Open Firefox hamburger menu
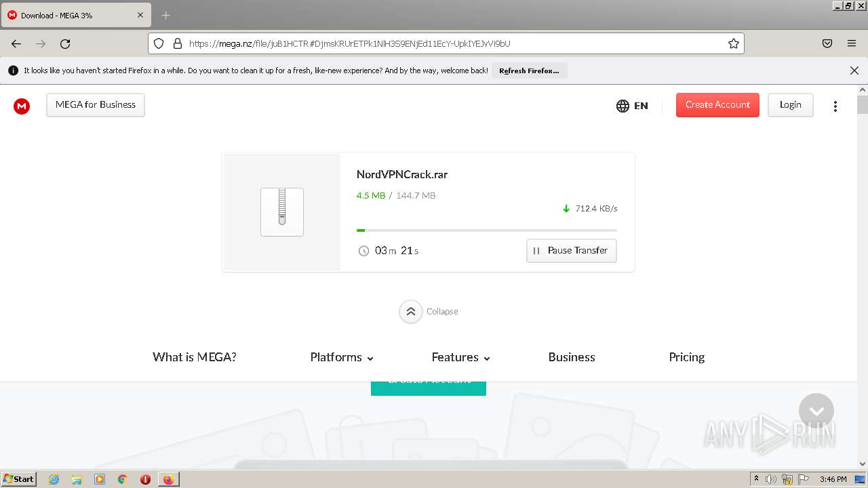This screenshot has height=488, width=868. tap(852, 43)
